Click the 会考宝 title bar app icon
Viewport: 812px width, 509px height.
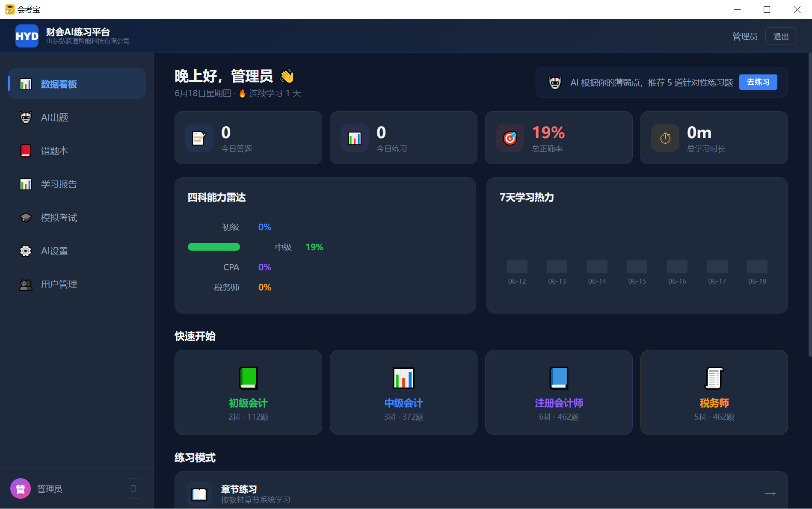point(9,9)
